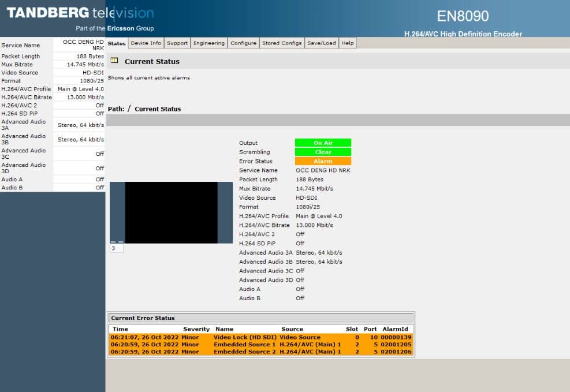The image size is (570, 392).
Task: Click the green On Air output indicator
Action: (x=322, y=143)
